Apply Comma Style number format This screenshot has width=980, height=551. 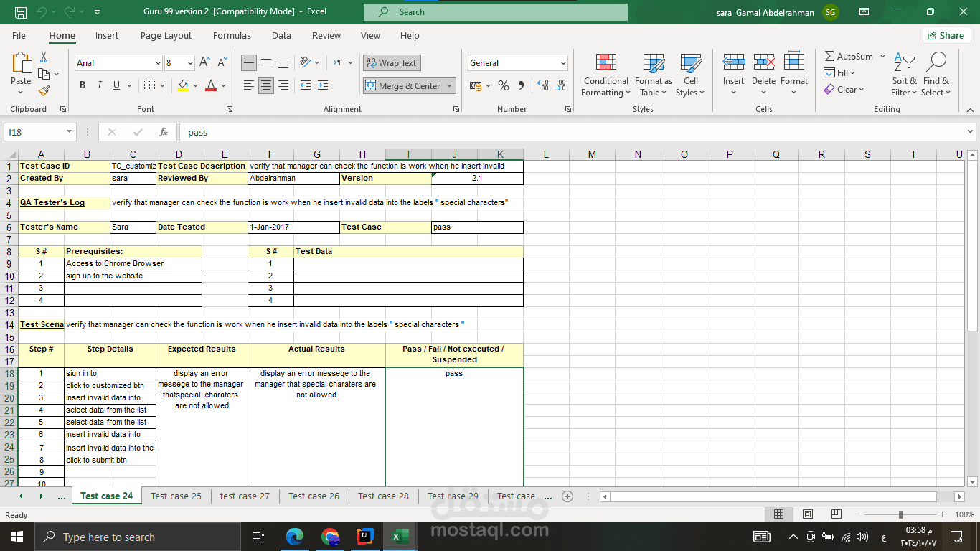[521, 85]
